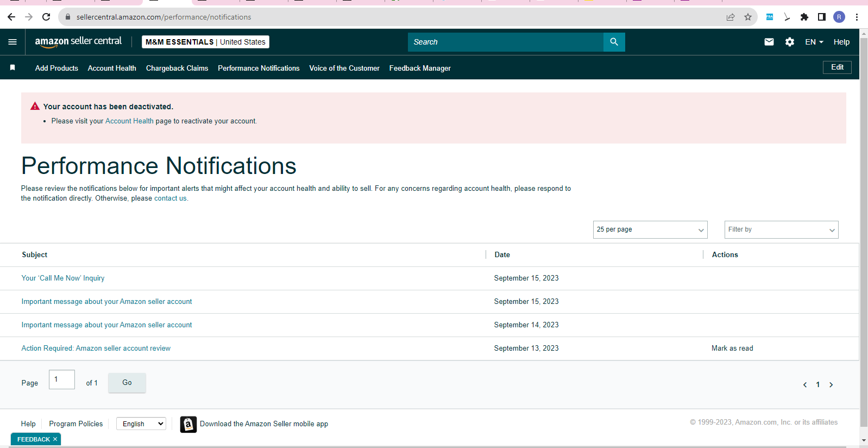
Task: Click Help in the top header
Action: (841, 42)
